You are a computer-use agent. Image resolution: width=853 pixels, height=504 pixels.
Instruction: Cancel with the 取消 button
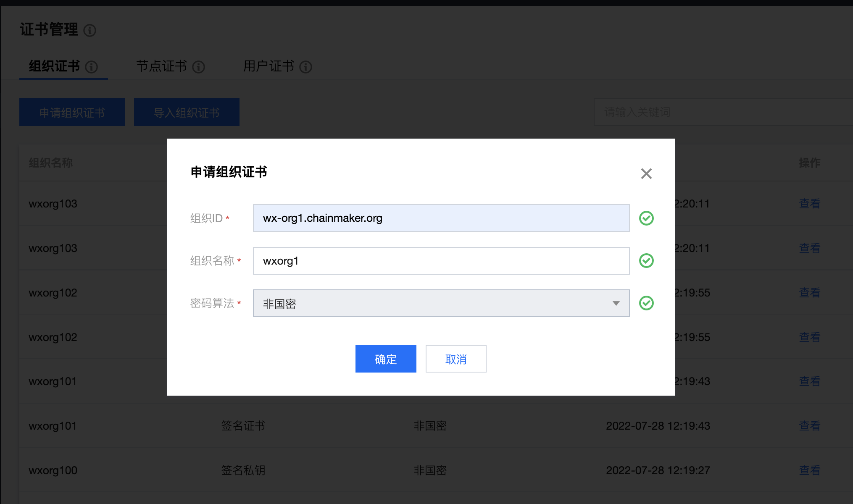click(456, 359)
